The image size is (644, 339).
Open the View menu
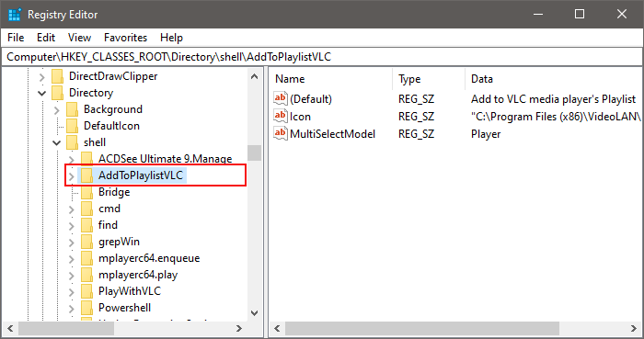pyautogui.click(x=79, y=38)
